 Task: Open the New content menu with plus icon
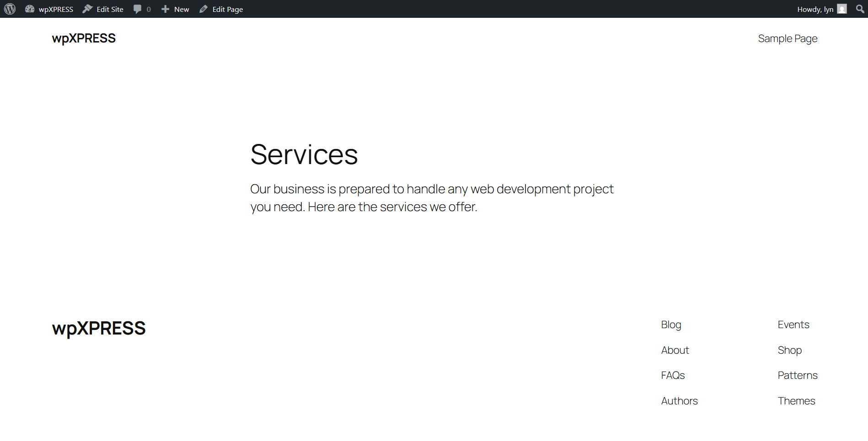click(165, 9)
